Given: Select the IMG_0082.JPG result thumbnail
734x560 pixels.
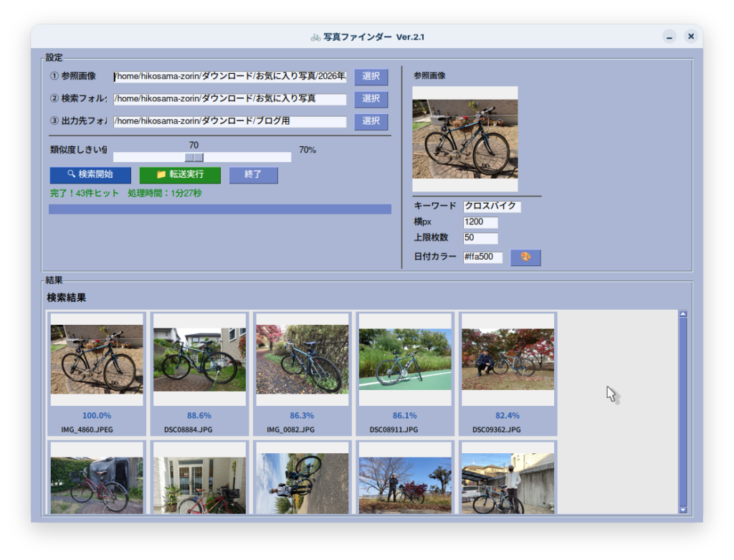Looking at the screenshot, I should point(302,359).
